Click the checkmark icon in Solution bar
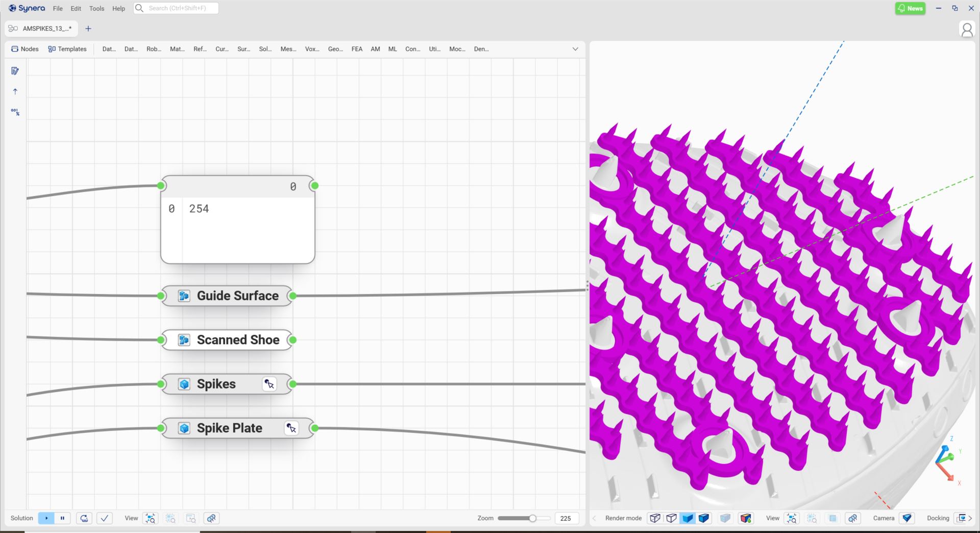Image resolution: width=980 pixels, height=533 pixels. tap(105, 518)
